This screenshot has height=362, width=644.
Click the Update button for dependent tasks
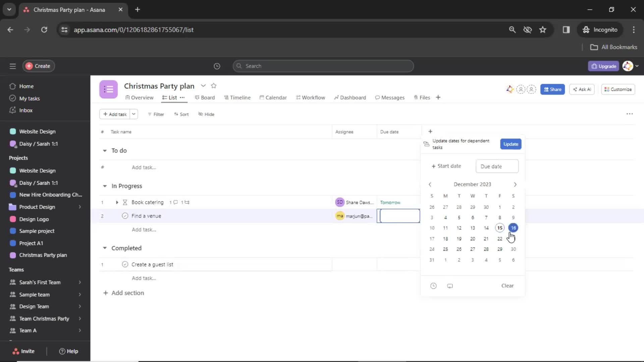click(x=511, y=144)
